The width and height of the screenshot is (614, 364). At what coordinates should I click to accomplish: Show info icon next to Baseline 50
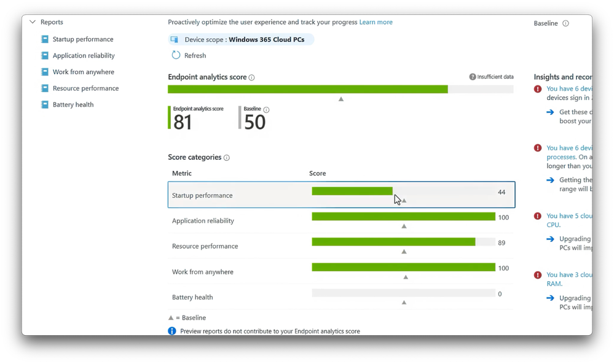point(266,110)
